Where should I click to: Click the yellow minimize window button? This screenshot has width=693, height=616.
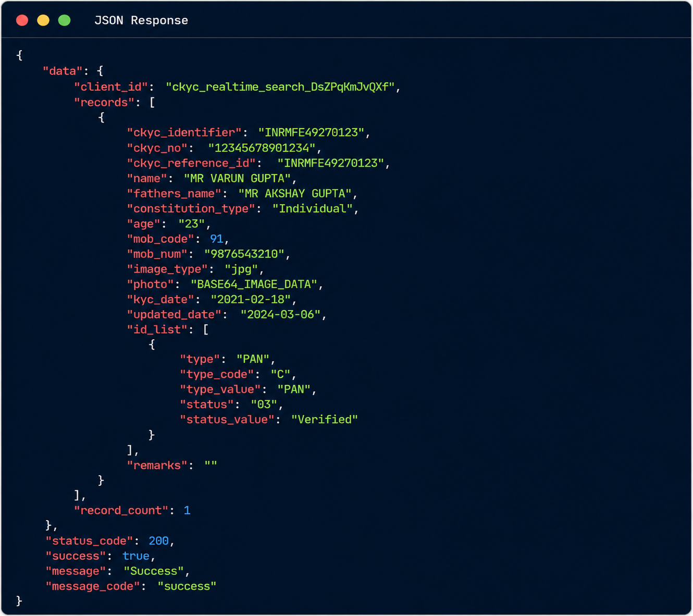point(43,20)
